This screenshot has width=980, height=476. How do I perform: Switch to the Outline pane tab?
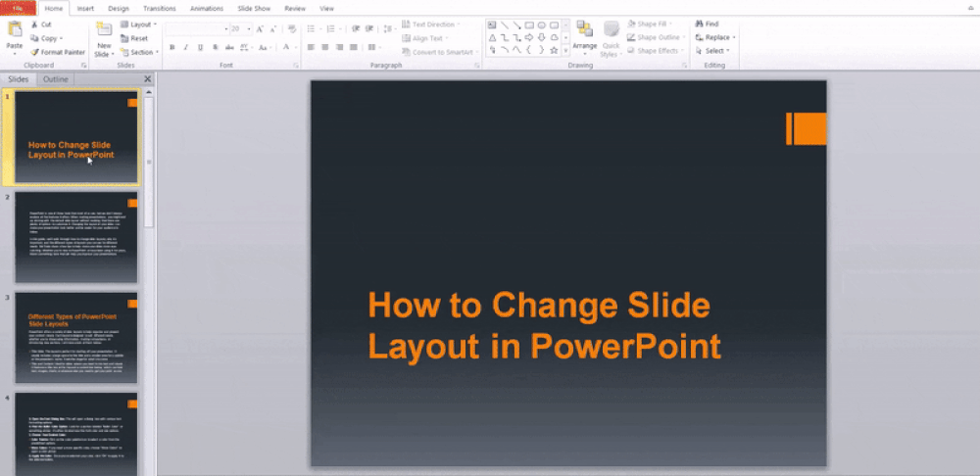(x=55, y=79)
